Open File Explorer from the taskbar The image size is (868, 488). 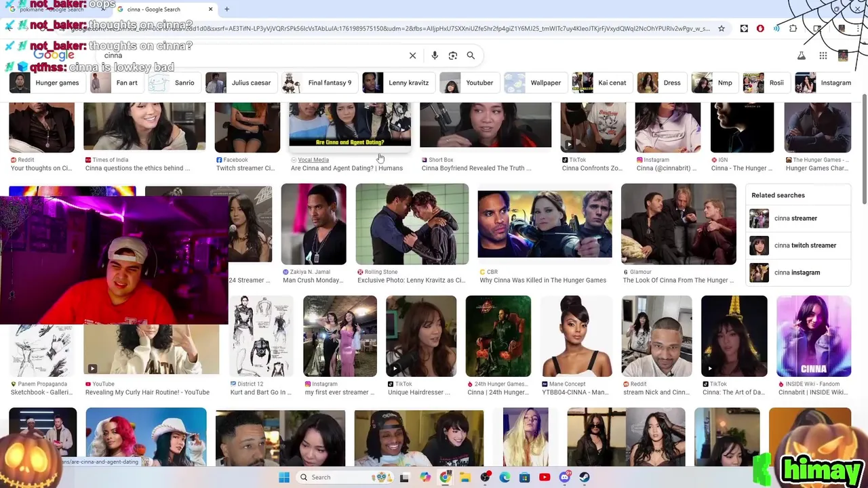point(465,477)
